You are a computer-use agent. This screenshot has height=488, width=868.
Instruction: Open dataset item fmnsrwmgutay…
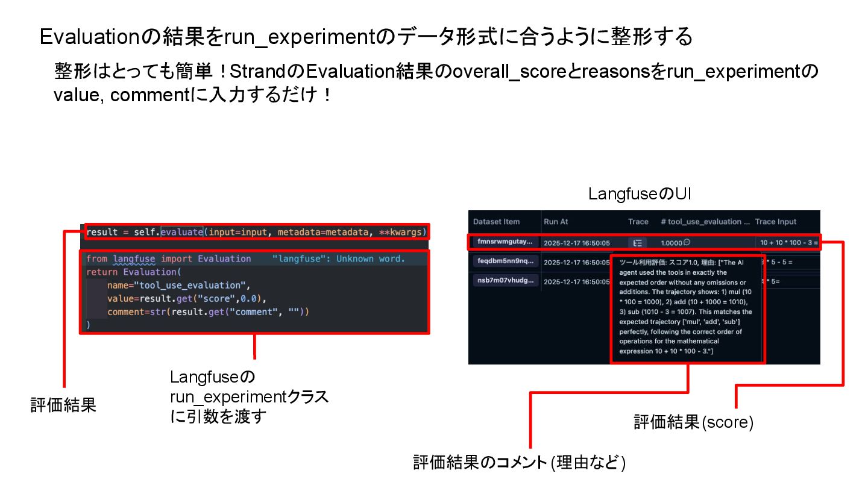pyautogui.click(x=505, y=242)
